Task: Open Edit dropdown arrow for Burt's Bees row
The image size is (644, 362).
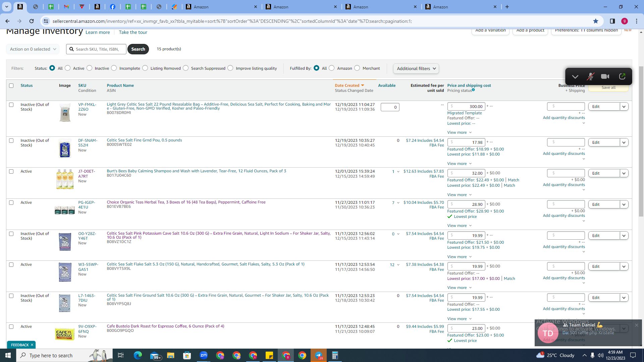Action: coord(624,173)
